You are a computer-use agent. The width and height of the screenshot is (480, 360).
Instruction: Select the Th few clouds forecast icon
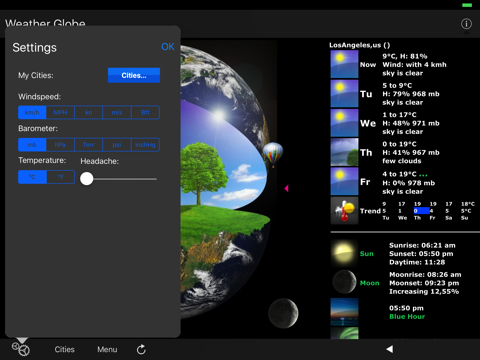pos(344,152)
